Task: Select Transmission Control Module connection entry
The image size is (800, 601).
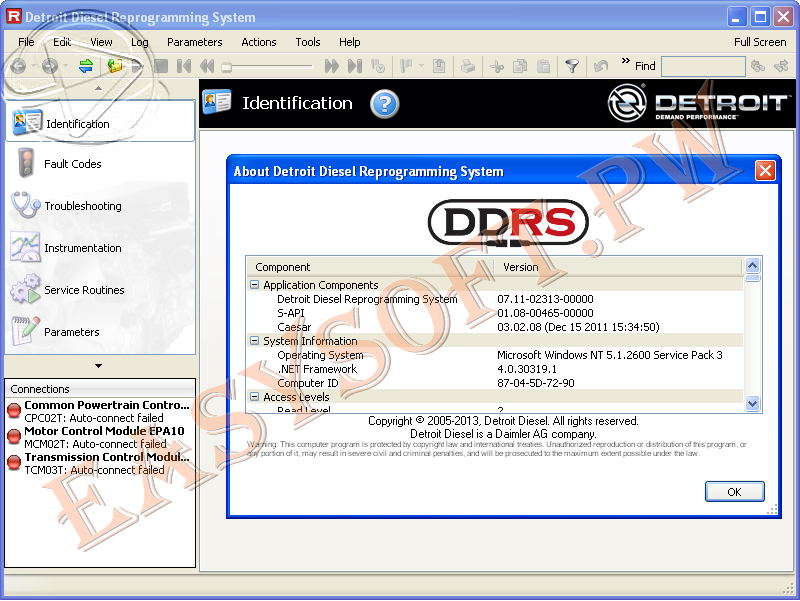Action: coord(100,463)
